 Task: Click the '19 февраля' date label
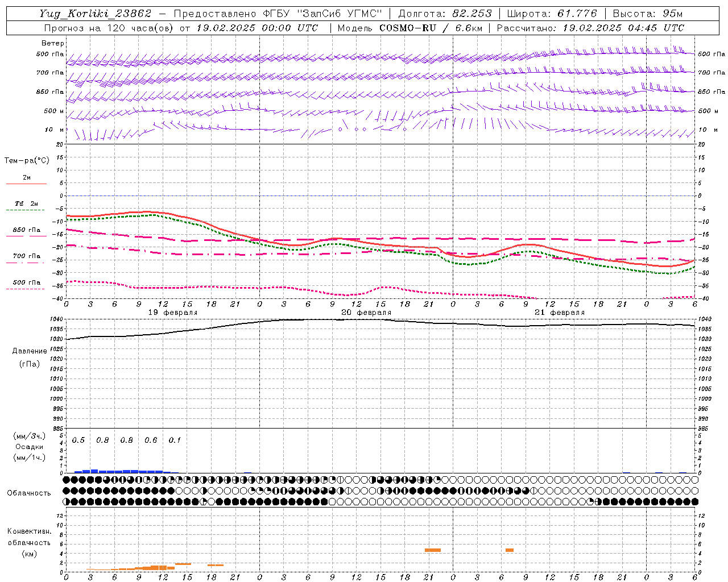click(x=173, y=313)
